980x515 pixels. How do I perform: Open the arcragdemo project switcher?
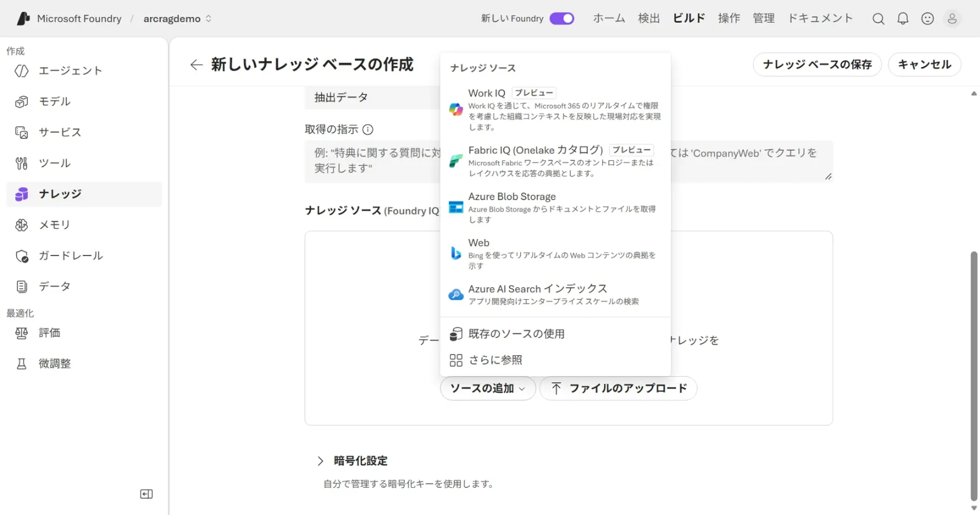(177, 18)
